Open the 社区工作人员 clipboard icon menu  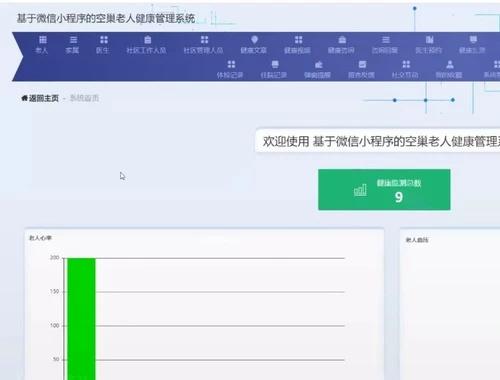(147, 40)
